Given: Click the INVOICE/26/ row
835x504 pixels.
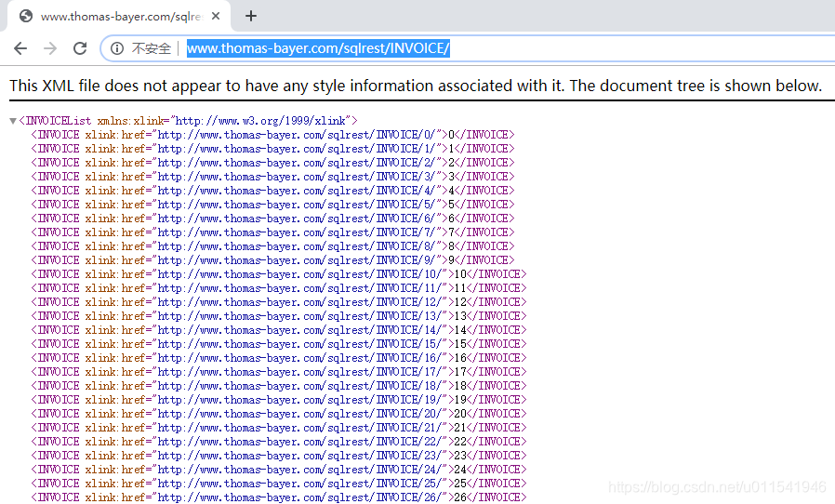Looking at the screenshot, I should (x=279, y=497).
